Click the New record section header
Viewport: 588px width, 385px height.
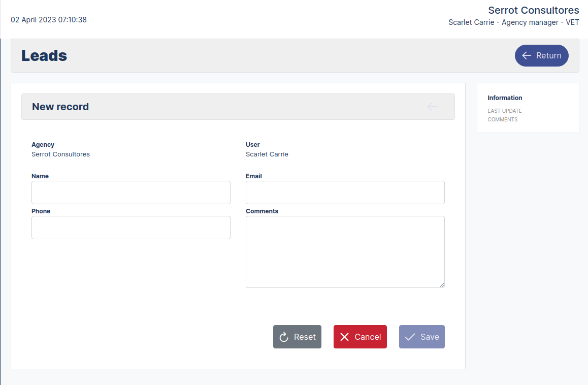click(x=60, y=107)
